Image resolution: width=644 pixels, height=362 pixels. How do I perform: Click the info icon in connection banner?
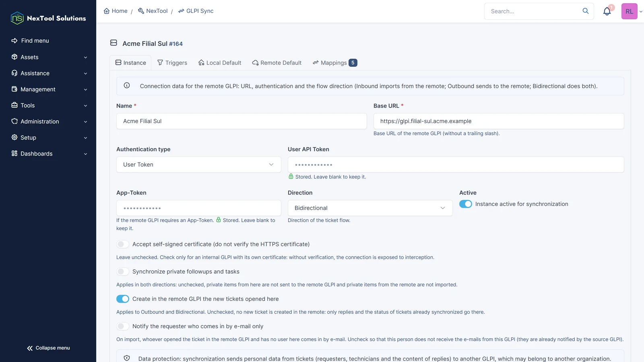[x=127, y=85]
